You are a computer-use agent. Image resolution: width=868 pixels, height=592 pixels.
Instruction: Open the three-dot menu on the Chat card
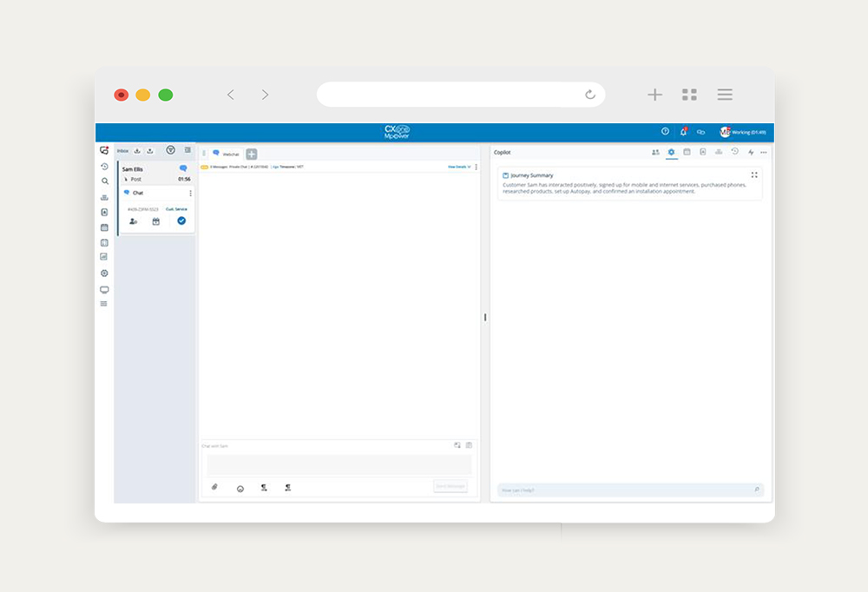tap(190, 193)
